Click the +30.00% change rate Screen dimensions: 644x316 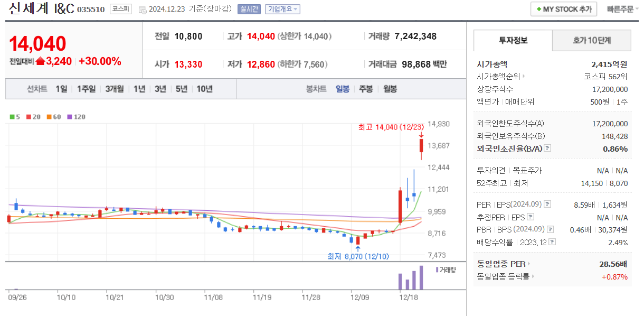(x=100, y=61)
